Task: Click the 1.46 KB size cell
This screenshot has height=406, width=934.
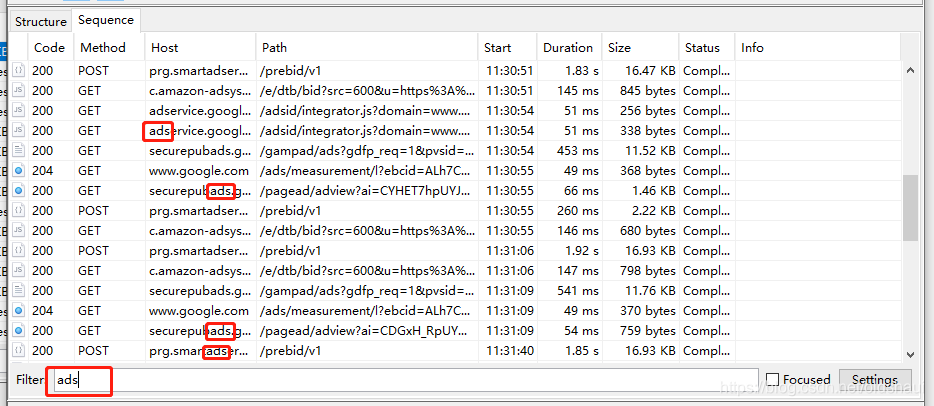Action: click(x=640, y=190)
